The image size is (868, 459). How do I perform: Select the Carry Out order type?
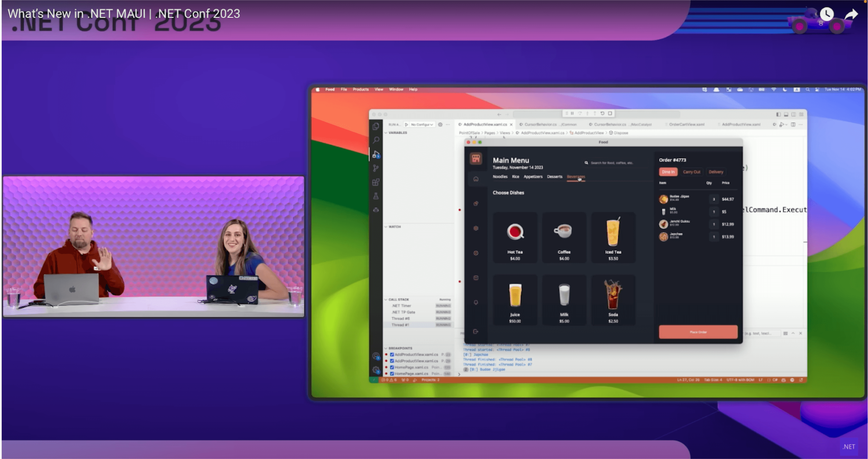click(x=692, y=172)
